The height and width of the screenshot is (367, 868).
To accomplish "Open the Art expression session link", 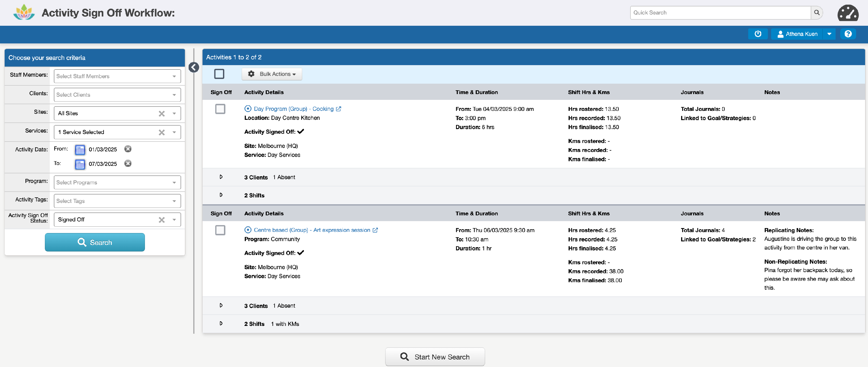I will 311,230.
